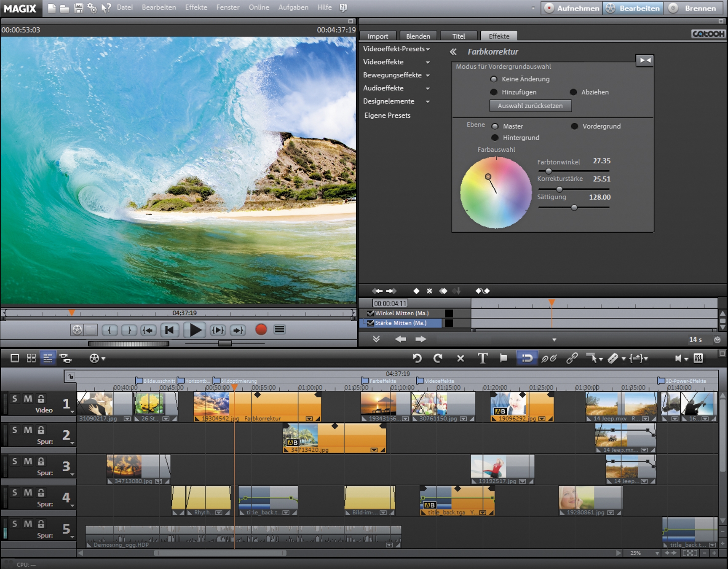Select the Razor cutting tool
The width and height of the screenshot is (728, 569).
coord(614,358)
